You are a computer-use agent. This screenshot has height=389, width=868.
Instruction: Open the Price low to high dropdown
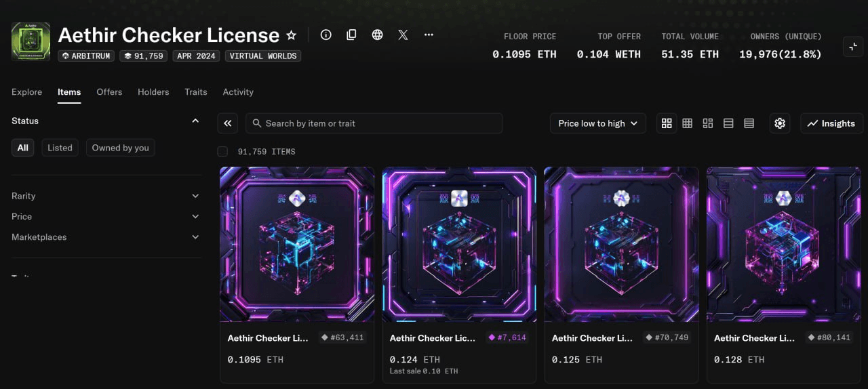pyautogui.click(x=597, y=123)
